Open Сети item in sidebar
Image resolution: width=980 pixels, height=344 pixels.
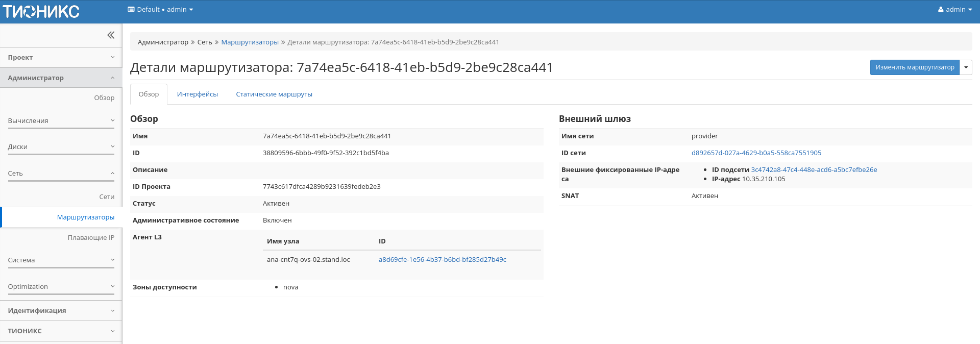point(107,197)
